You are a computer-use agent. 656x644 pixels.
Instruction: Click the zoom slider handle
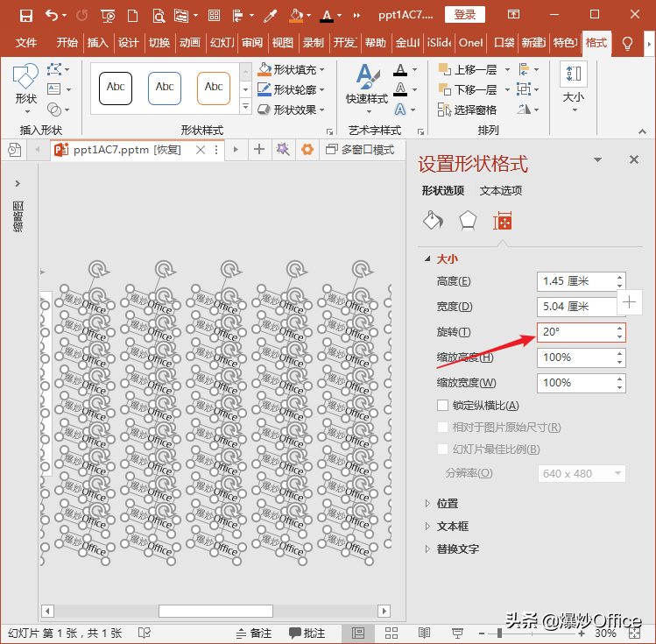(499, 633)
